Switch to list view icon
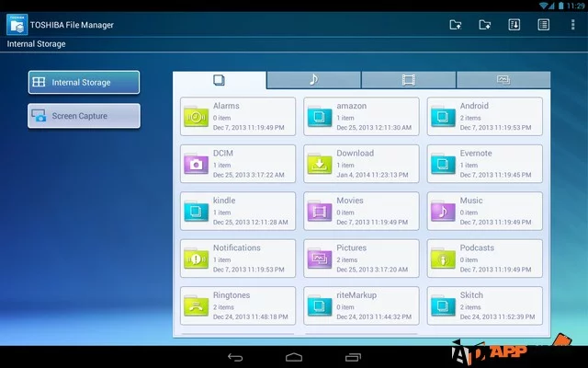This screenshot has height=368, width=588. (543, 25)
